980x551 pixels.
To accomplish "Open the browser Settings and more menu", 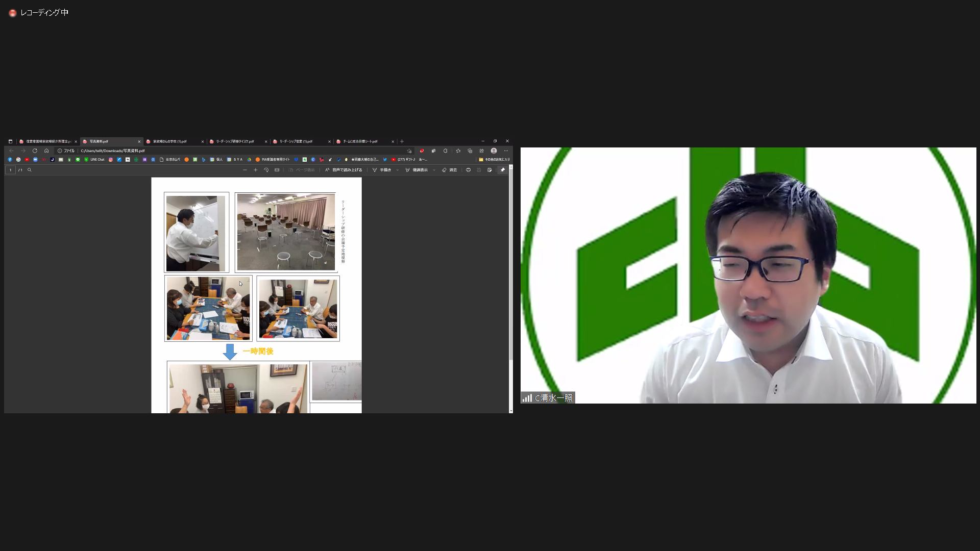I will tap(506, 151).
